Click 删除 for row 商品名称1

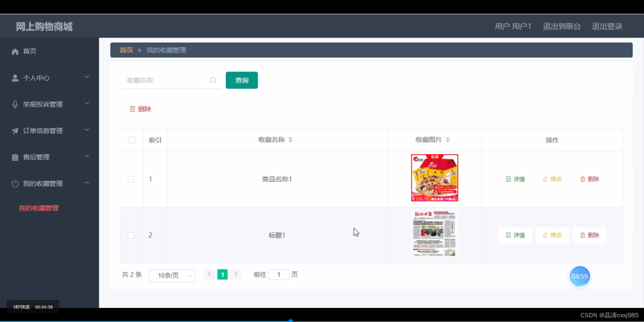[x=590, y=179]
